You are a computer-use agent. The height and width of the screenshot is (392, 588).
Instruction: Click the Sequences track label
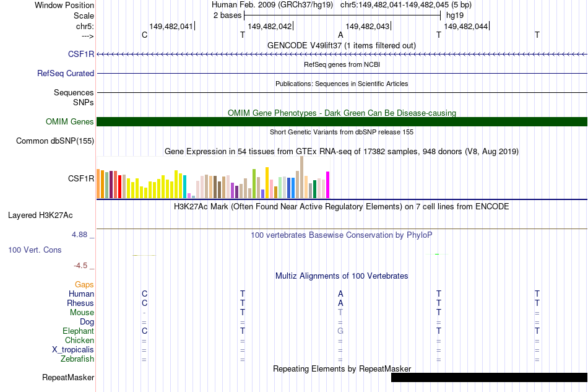74,92
